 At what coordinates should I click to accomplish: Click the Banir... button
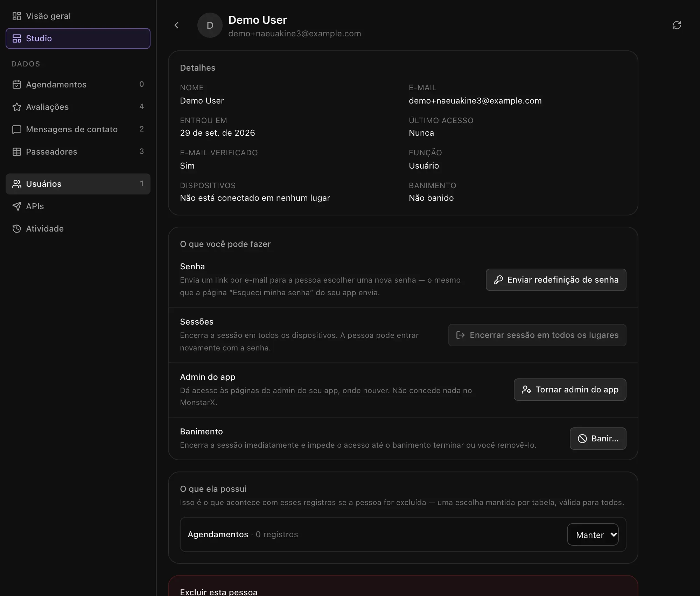[x=598, y=439]
